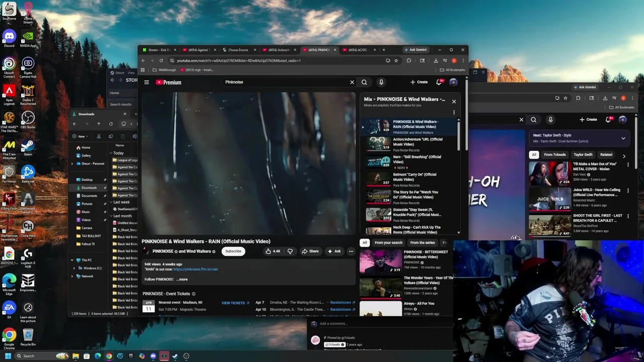Viewport: 644px width, 362px height.
Task: Click Ask Gemini in front Chrome window
Action: tap(416, 50)
